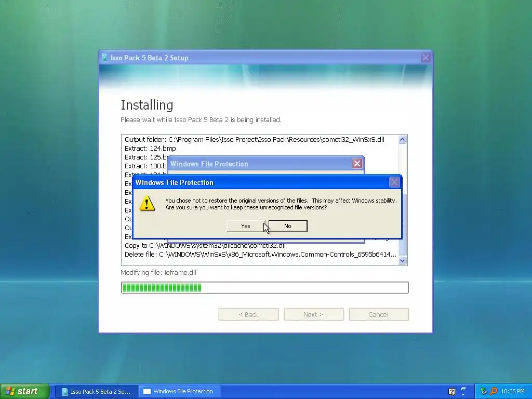Close the rear Windows File Protection window
Viewport: 532px width, 399px height.
(357, 164)
